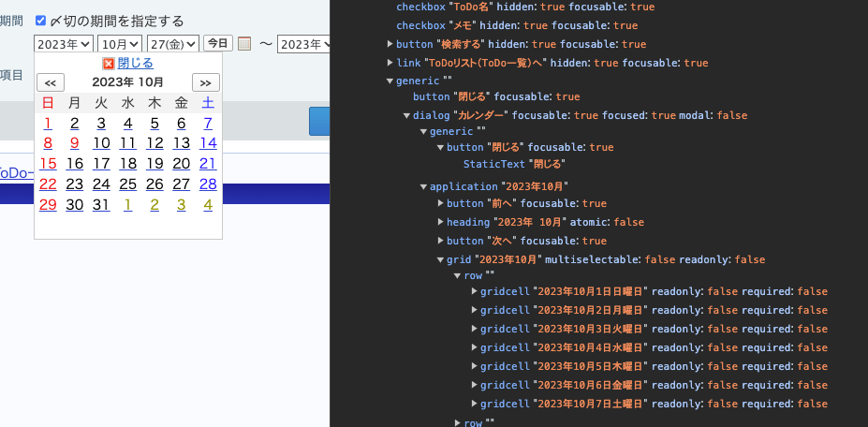Collapse the dialog "カレンダー" tree node
Viewport: 868px width, 427px height.
pyautogui.click(x=407, y=116)
